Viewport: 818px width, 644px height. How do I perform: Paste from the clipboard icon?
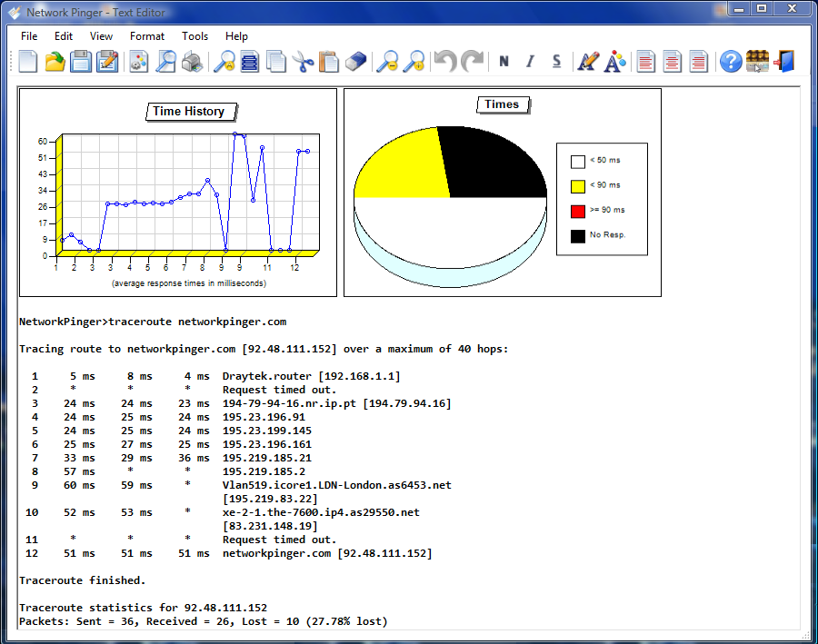(x=329, y=62)
